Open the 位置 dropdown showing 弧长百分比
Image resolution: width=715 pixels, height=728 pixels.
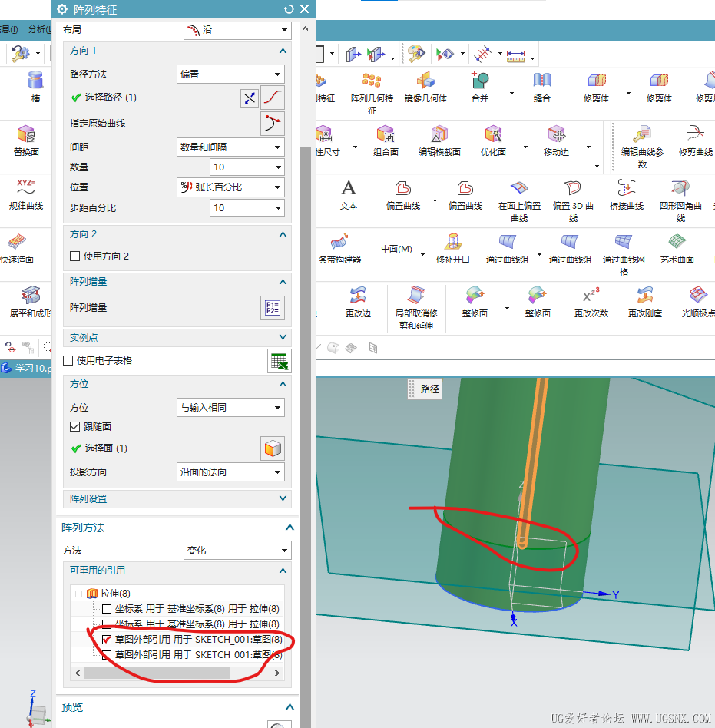(230, 187)
